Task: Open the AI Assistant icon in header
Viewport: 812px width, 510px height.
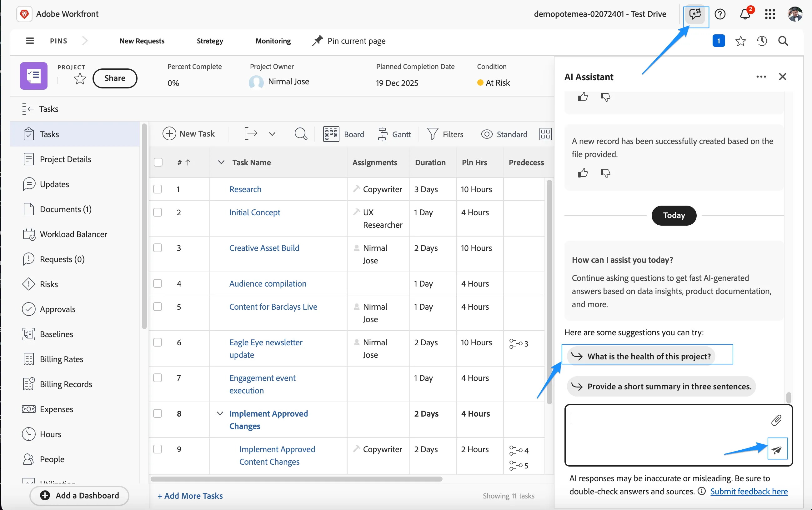Action: click(x=695, y=14)
